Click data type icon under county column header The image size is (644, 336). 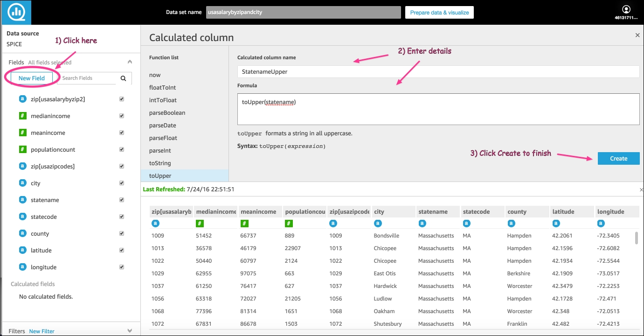point(511,224)
